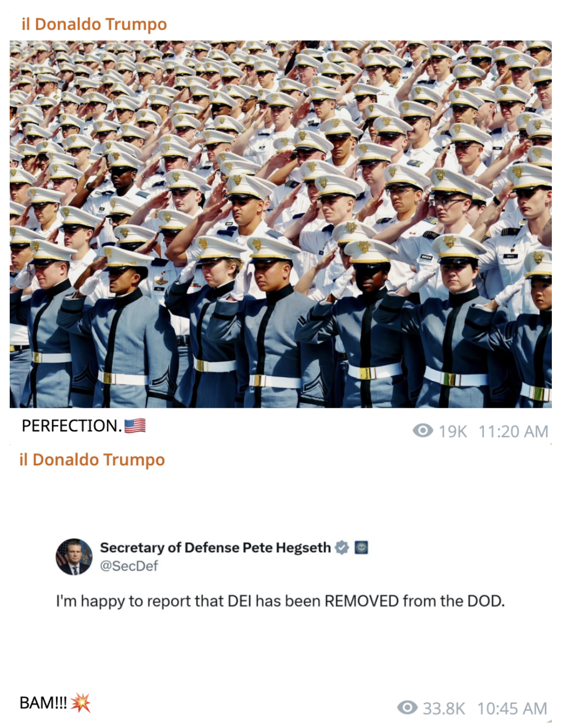
Task: Click the US flag emoji in caption
Action: click(135, 425)
